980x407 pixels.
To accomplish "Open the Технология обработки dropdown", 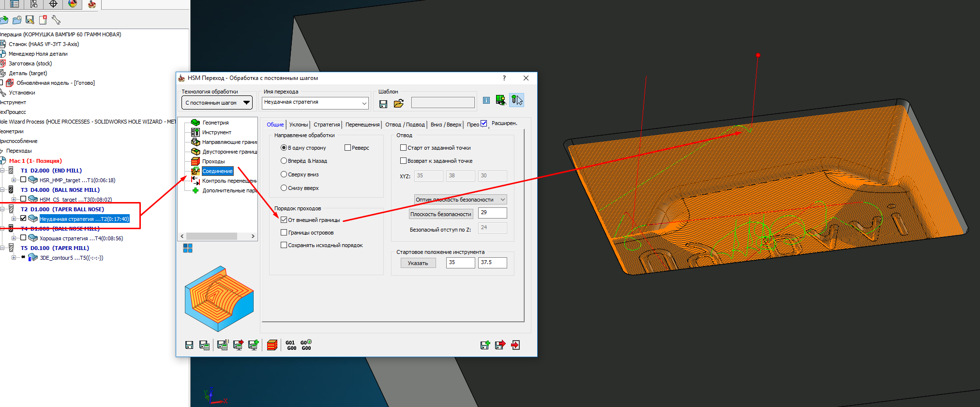I will coord(217,103).
